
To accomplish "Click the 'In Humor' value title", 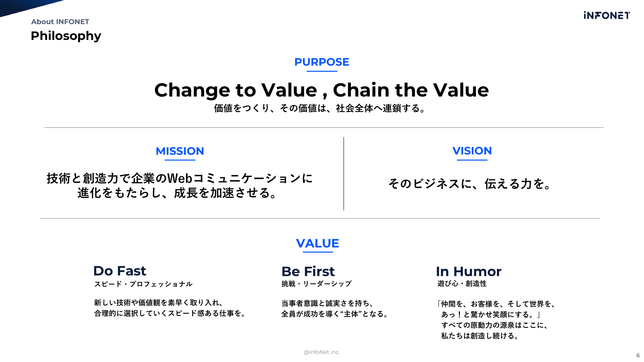I will (x=469, y=272).
